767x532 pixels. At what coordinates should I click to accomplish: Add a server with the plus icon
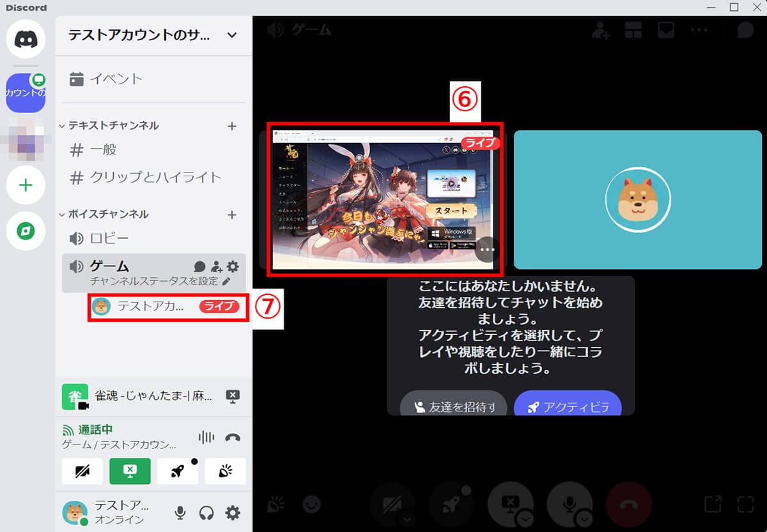point(26,185)
